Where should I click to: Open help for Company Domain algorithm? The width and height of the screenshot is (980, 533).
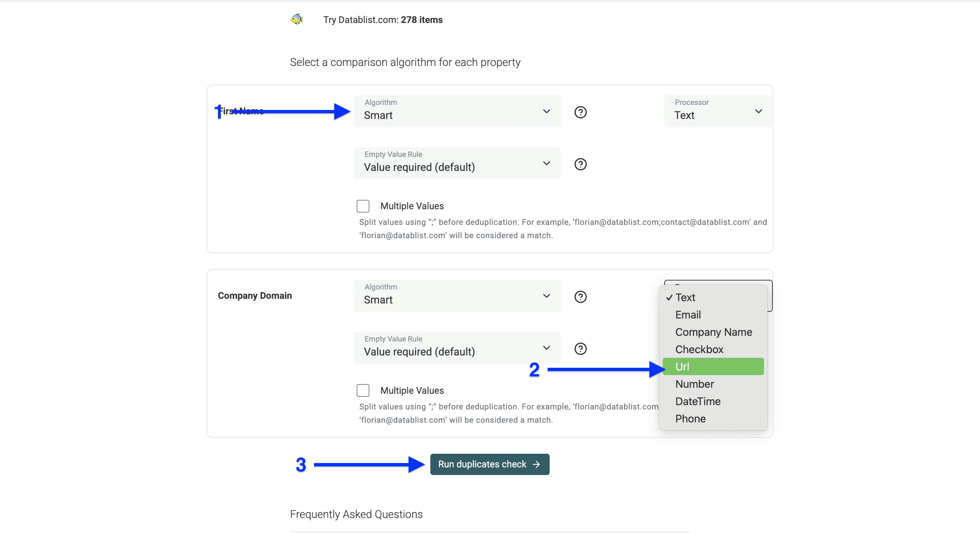point(580,296)
